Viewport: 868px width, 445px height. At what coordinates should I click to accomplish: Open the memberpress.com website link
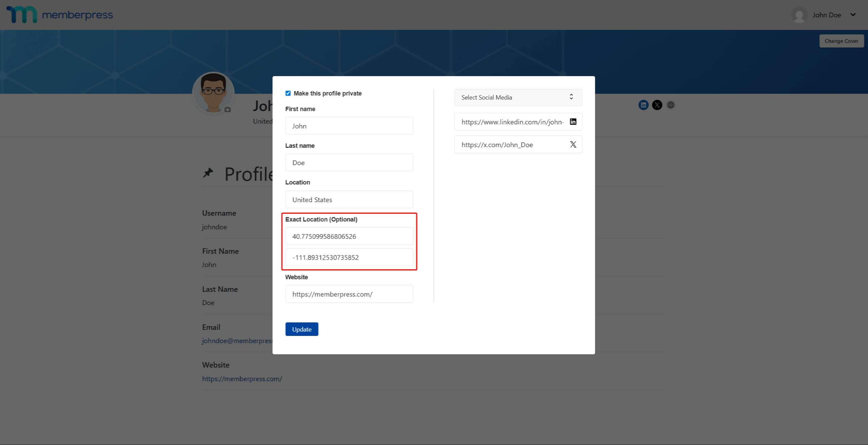(x=242, y=378)
